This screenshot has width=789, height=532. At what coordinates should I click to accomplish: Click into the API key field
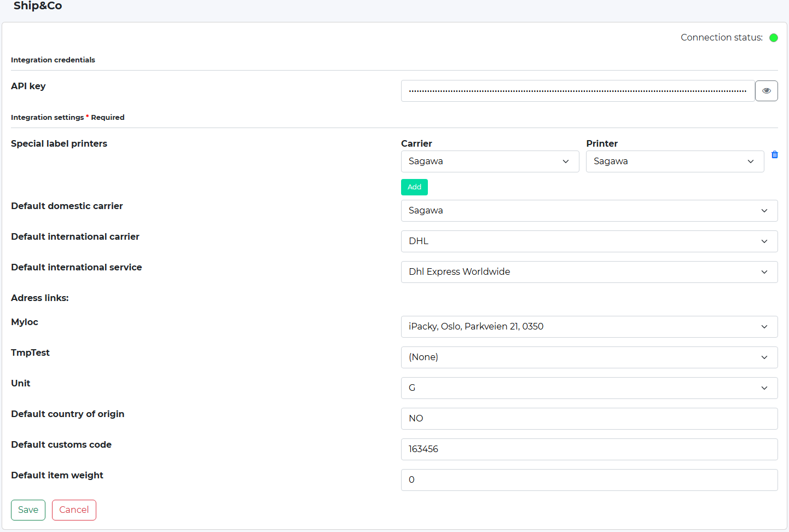pyautogui.click(x=577, y=91)
